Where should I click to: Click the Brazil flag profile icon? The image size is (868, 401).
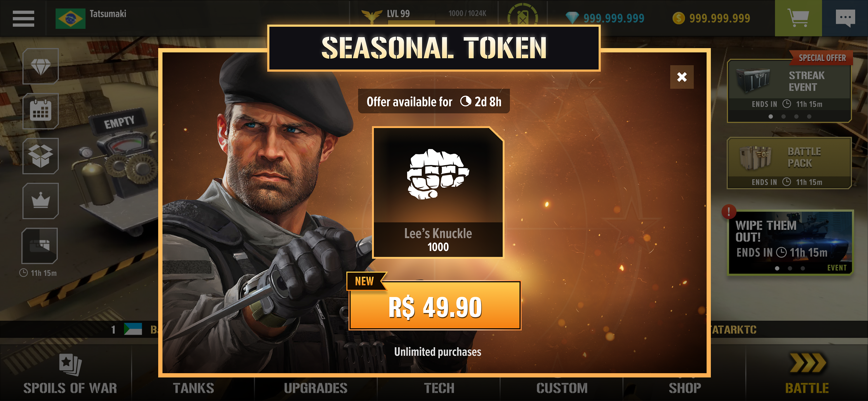point(71,19)
